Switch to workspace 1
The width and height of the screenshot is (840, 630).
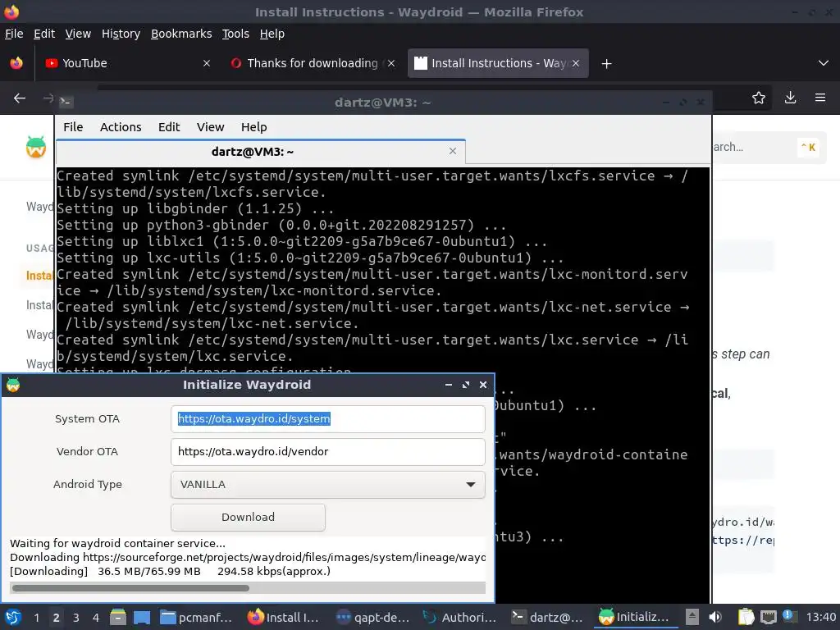coord(36,618)
